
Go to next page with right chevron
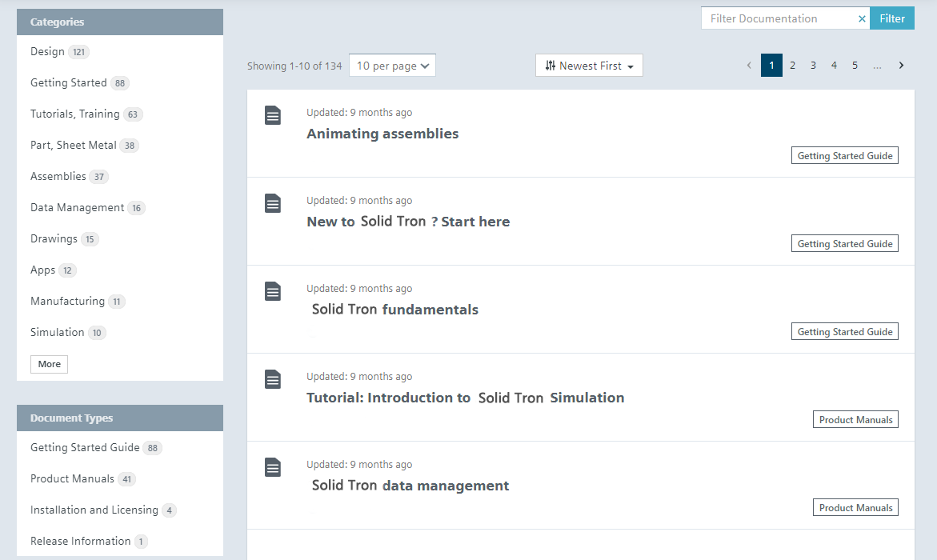pos(901,66)
